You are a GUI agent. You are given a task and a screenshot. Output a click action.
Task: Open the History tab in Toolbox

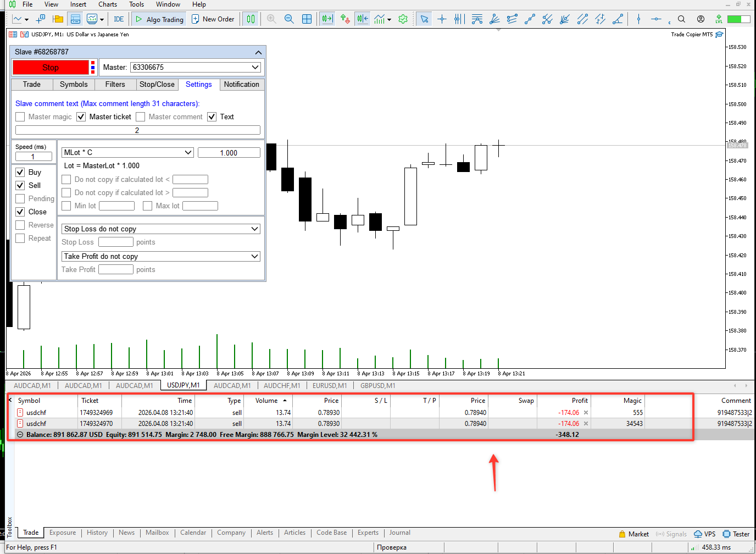(x=97, y=533)
